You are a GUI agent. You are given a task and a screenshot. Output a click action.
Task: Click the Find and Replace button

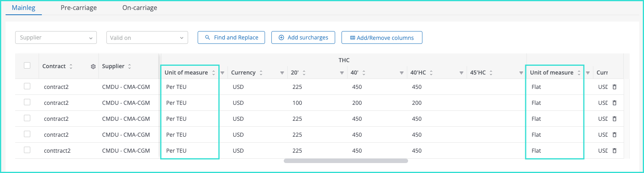(231, 37)
